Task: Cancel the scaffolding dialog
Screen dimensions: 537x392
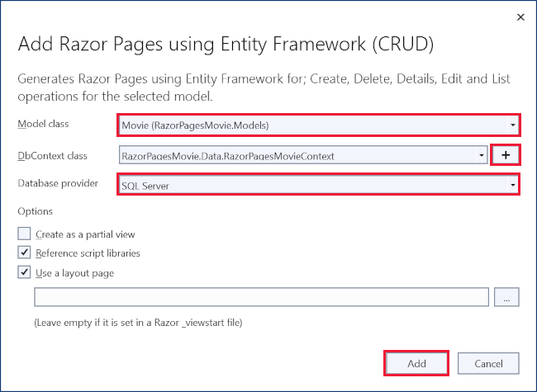Action: (488, 363)
